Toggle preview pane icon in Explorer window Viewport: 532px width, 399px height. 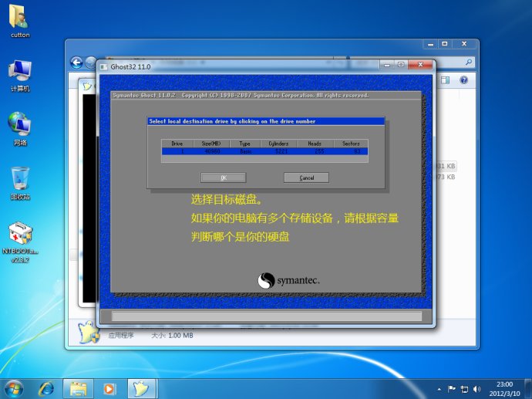445,80
